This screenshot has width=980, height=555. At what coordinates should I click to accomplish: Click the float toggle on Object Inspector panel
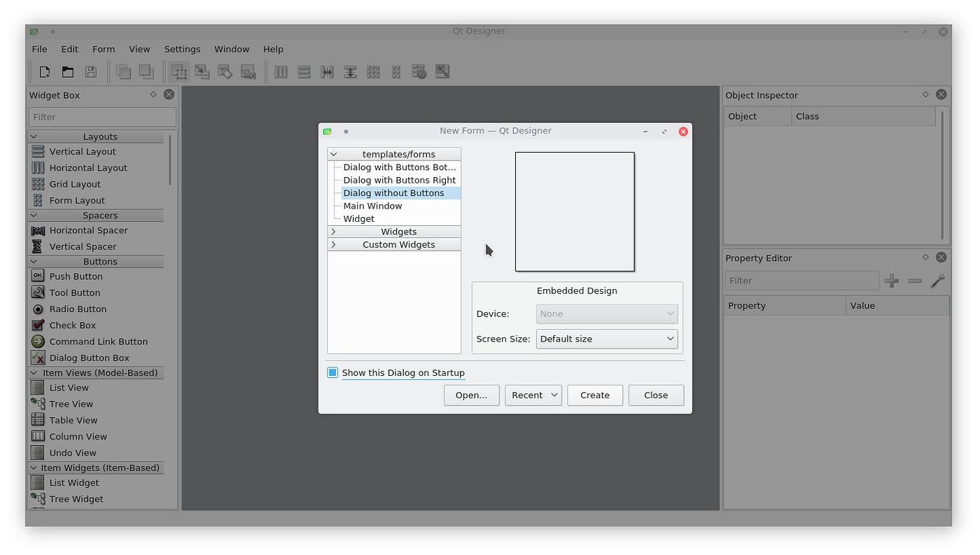point(925,94)
